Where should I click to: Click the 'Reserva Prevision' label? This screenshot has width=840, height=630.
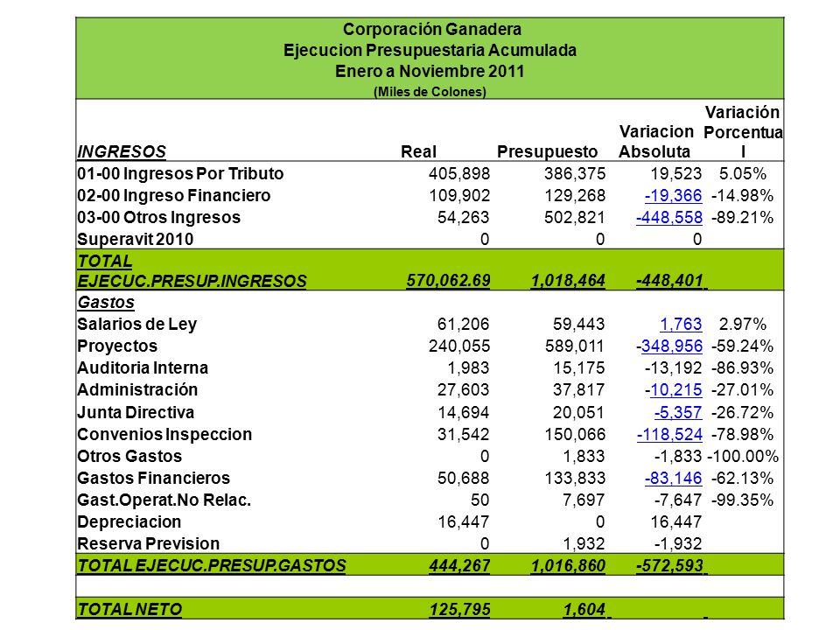coord(149,543)
